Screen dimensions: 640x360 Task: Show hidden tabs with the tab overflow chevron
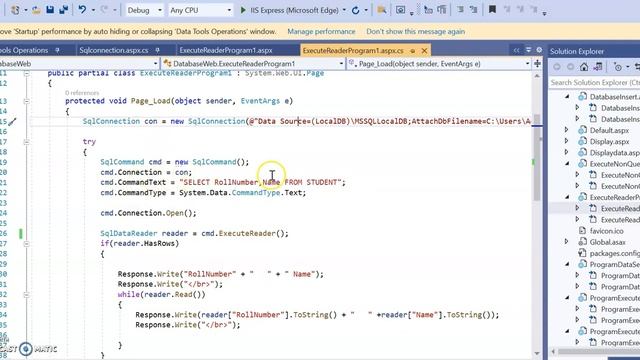click(x=516, y=50)
